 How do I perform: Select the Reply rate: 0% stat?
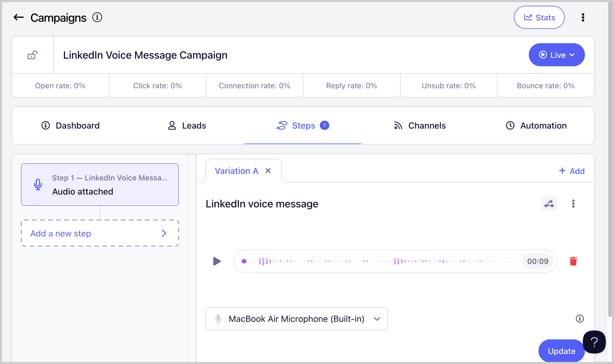[352, 86]
